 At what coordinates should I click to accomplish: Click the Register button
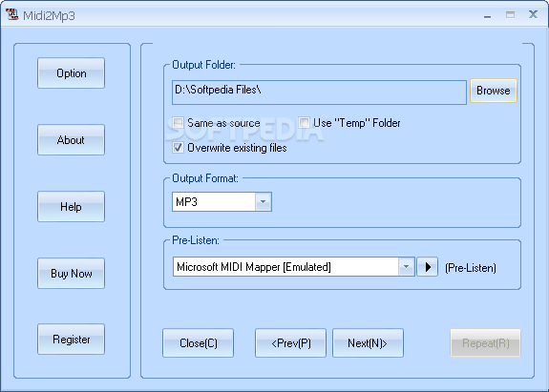pos(71,340)
